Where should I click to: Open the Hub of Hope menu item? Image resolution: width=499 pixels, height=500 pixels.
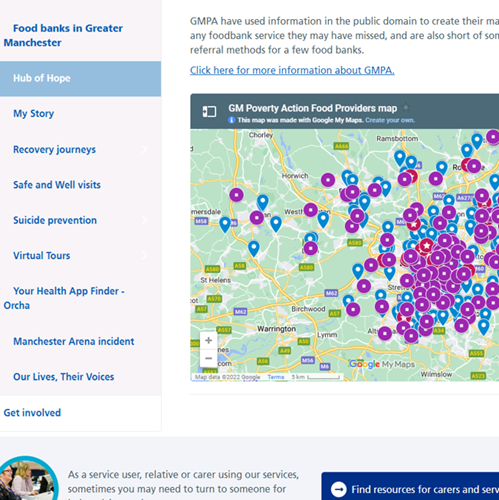[x=80, y=79]
